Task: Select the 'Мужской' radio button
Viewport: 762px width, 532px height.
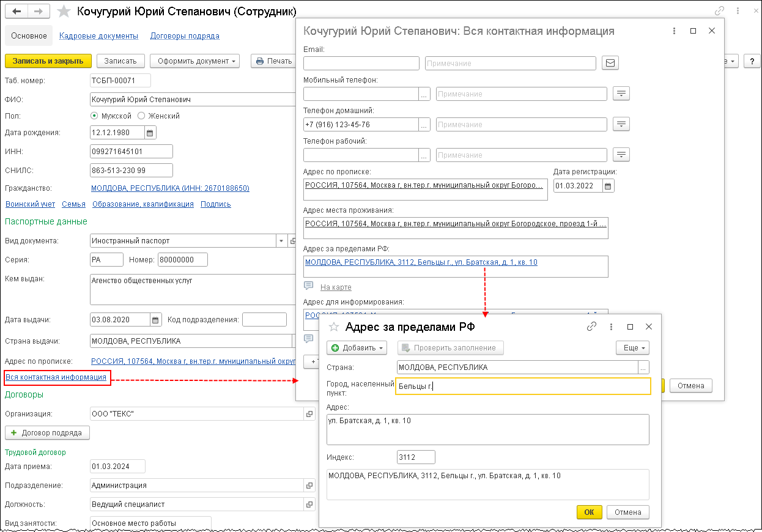Action: (x=94, y=116)
